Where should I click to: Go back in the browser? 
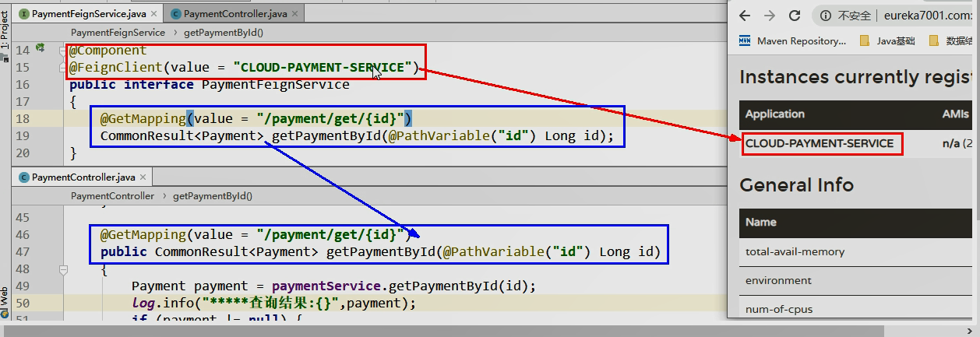tap(745, 16)
